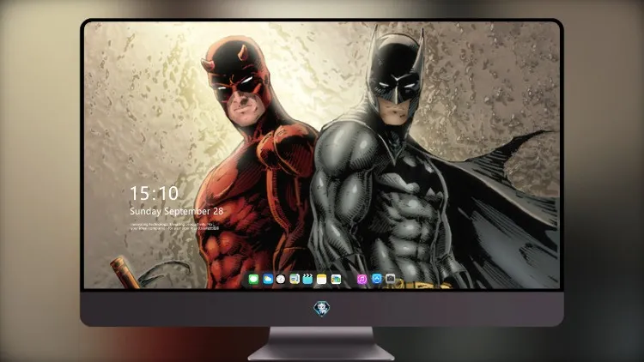Click the Sunday September 28 date text
The height and width of the screenshot is (362, 644).
177,211
